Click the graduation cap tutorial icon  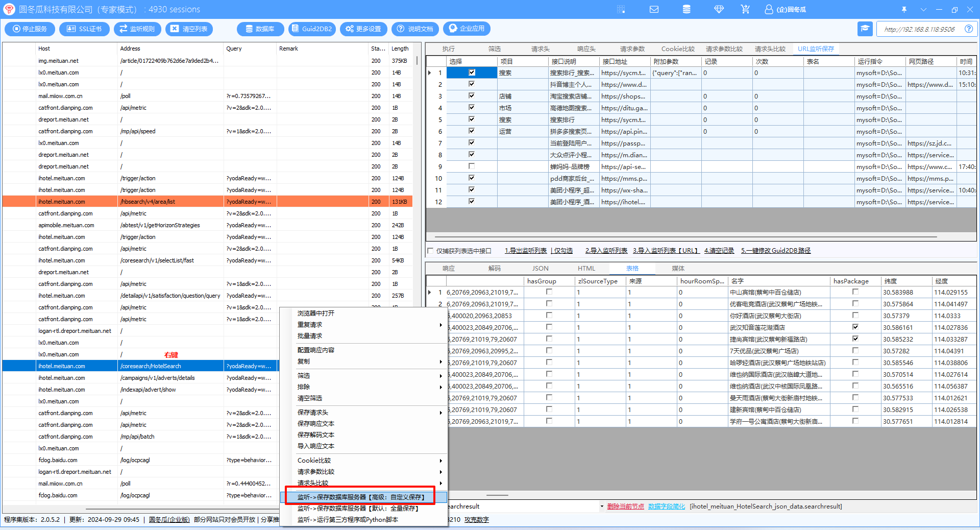click(x=865, y=29)
